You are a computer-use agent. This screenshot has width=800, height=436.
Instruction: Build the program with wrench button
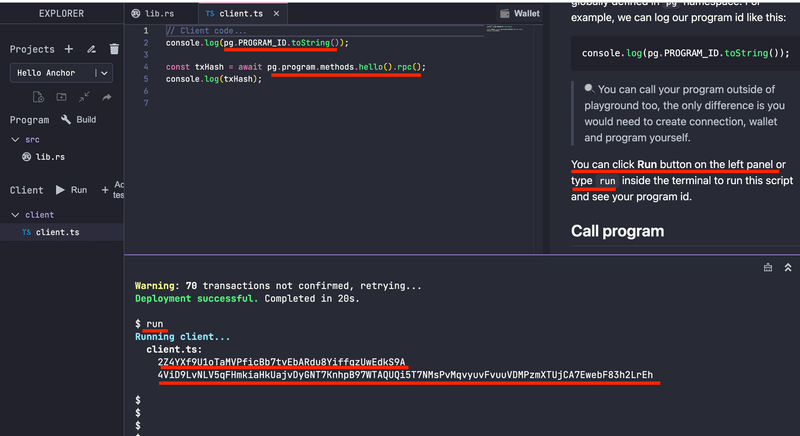[x=79, y=119]
